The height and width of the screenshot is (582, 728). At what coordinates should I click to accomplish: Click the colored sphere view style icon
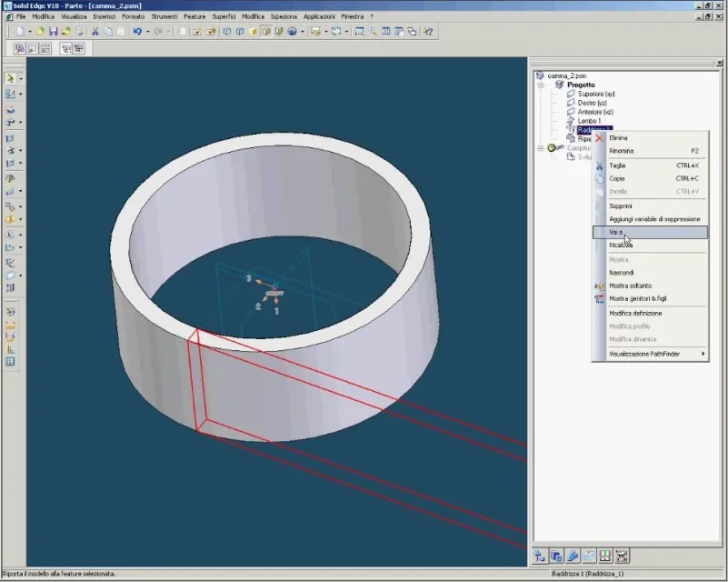click(292, 32)
